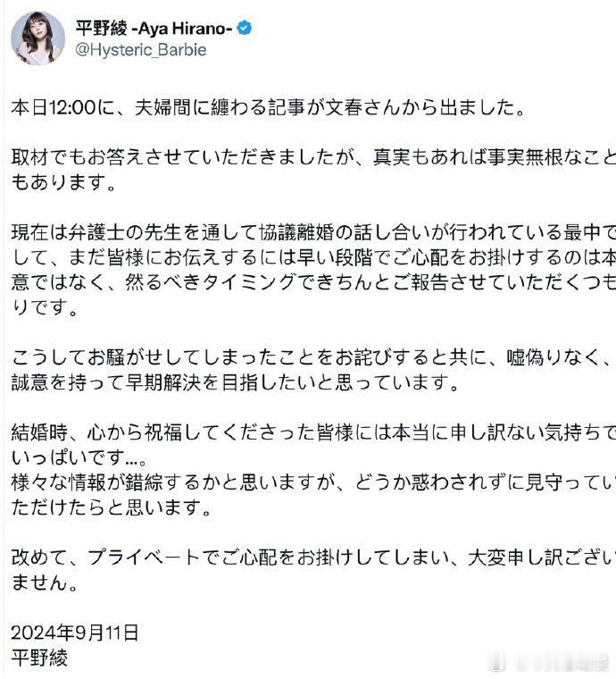The height and width of the screenshot is (679, 616).
Task: Open Aya Hirano's profile avatar photo
Action: click(38, 38)
